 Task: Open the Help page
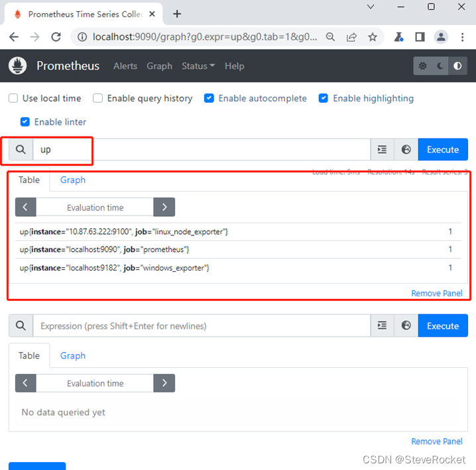tap(235, 66)
